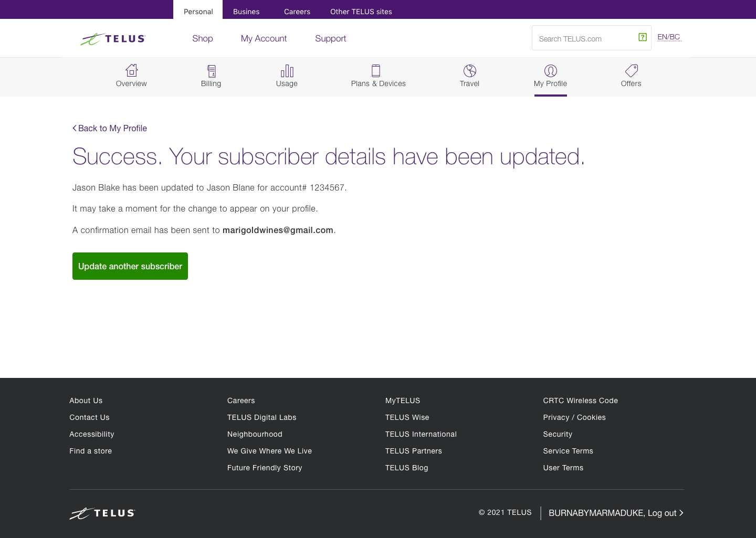
Task: Open the Offers tag icon
Action: (x=632, y=71)
